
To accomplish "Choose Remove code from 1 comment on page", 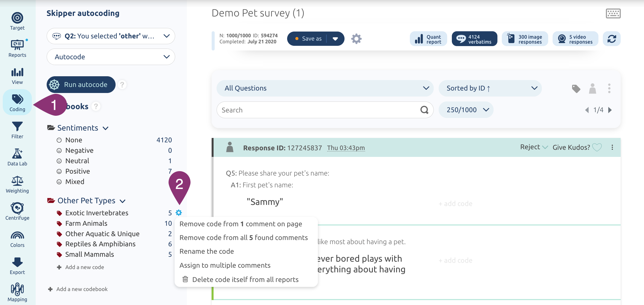I will pyautogui.click(x=241, y=224).
